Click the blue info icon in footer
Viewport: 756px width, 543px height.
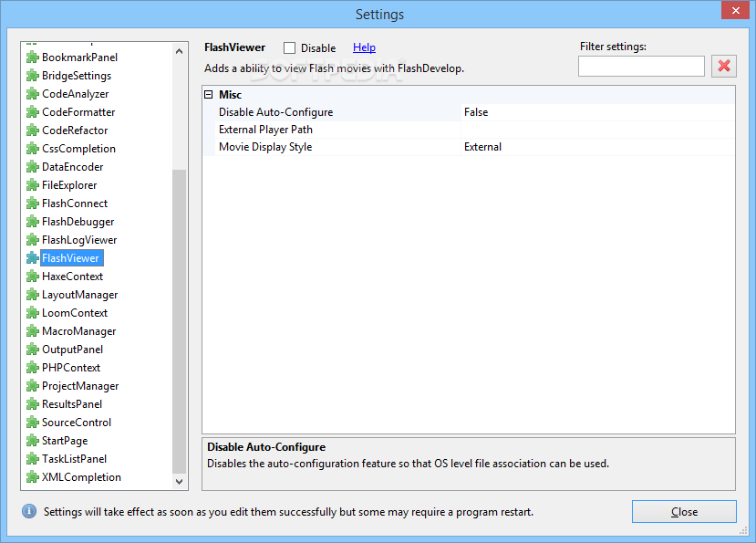coord(29,511)
